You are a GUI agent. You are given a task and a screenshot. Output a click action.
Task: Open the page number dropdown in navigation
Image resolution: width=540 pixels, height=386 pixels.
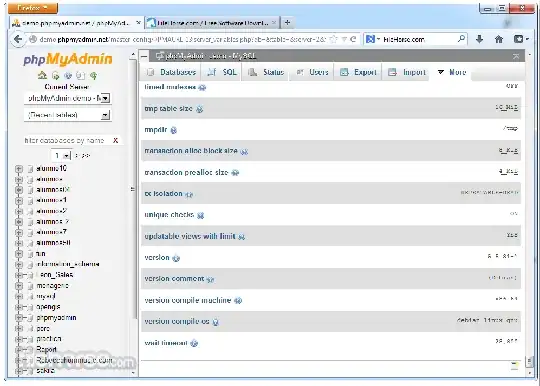(61, 156)
